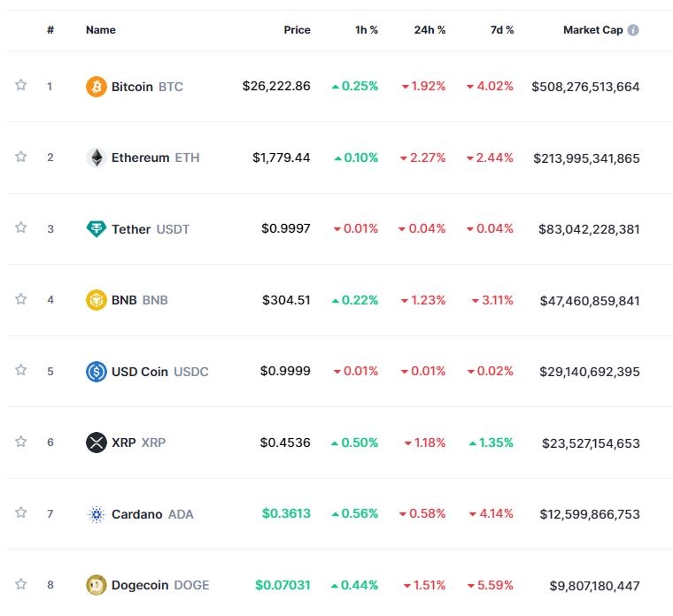Viewport: 673px width, 616px height.
Task: Click the Bitcoin coin logo icon
Action: (x=96, y=87)
